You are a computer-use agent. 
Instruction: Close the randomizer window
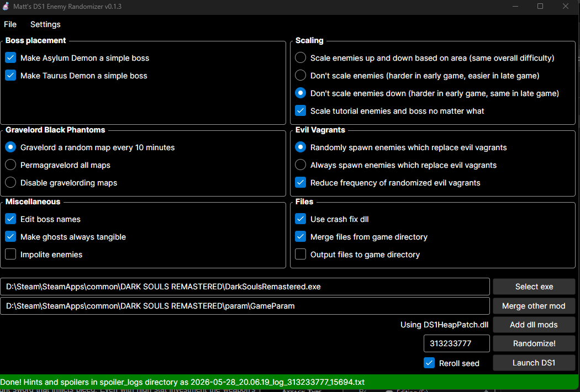coord(566,6)
